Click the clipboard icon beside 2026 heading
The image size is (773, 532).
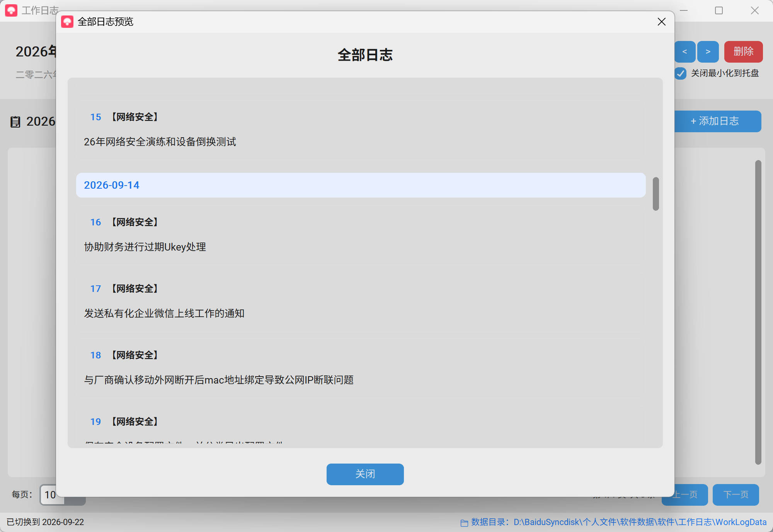(x=15, y=122)
